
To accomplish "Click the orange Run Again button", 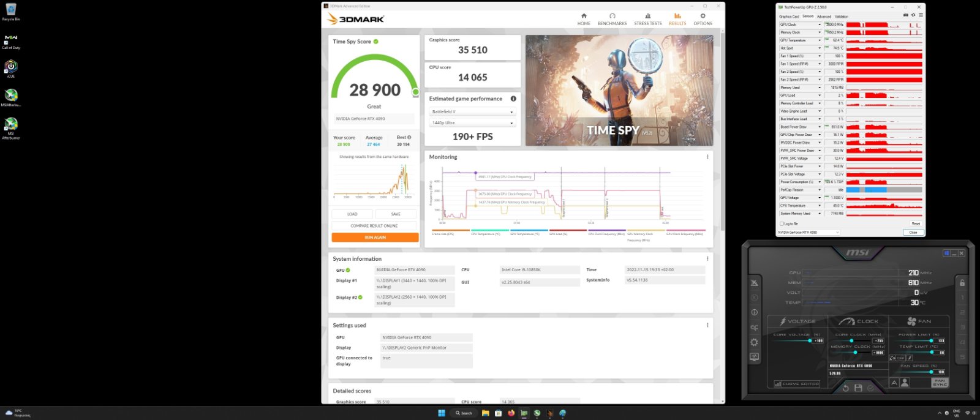I will (375, 238).
